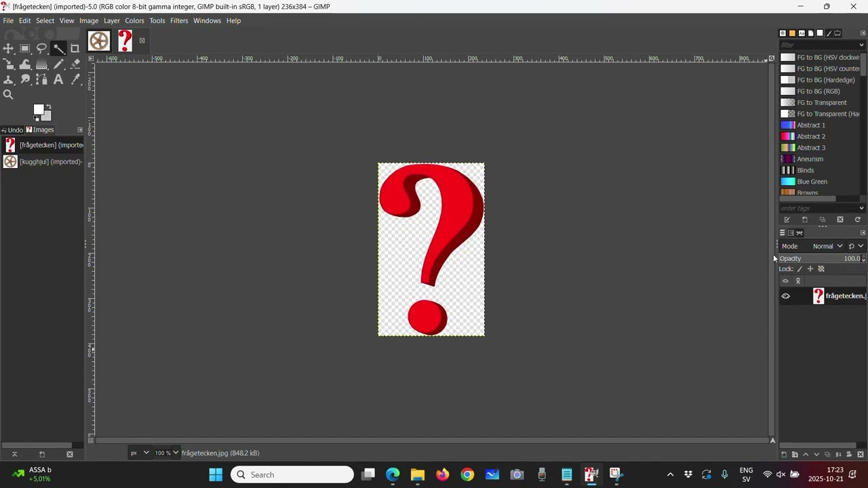Click the taskbar Search box

click(292, 474)
